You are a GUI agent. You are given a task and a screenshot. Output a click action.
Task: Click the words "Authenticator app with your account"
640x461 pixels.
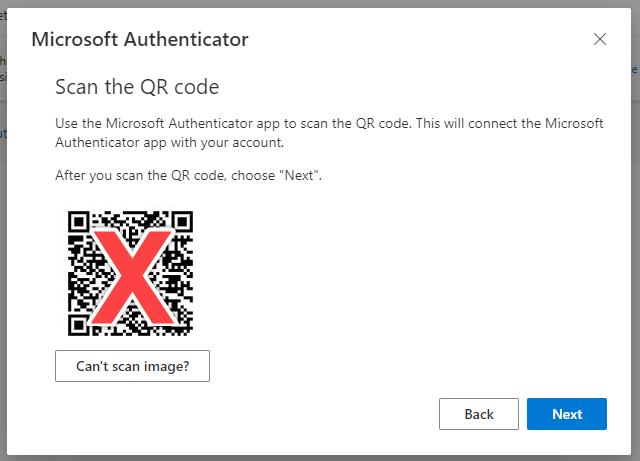172,142
